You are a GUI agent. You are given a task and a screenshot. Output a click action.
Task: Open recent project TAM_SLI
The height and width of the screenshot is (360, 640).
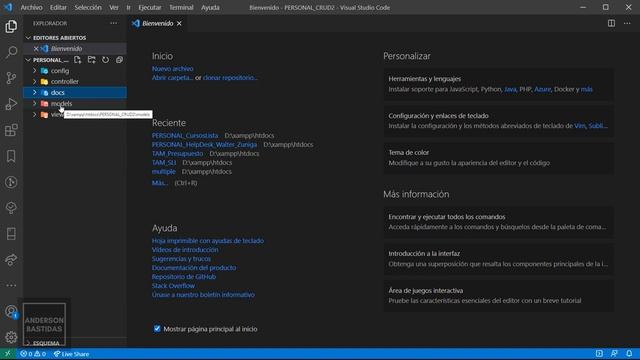(164, 162)
